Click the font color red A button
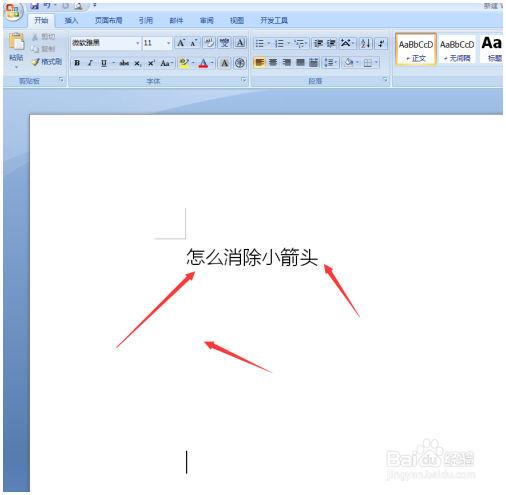506x495 pixels. (203, 63)
